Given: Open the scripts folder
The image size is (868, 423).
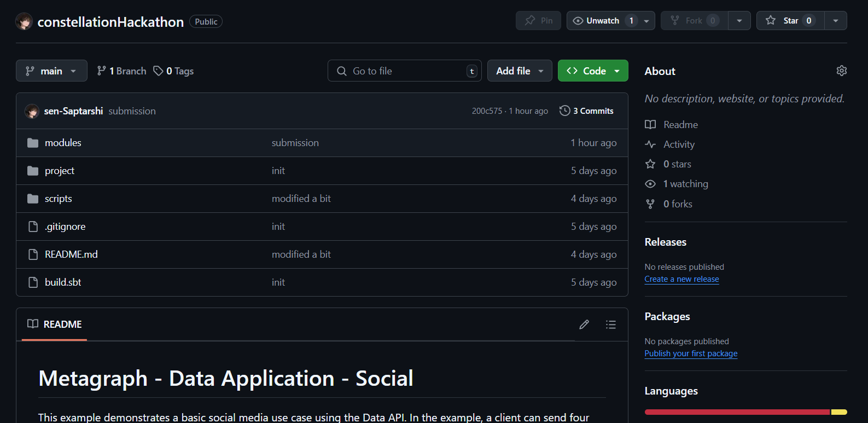Looking at the screenshot, I should click(x=59, y=199).
